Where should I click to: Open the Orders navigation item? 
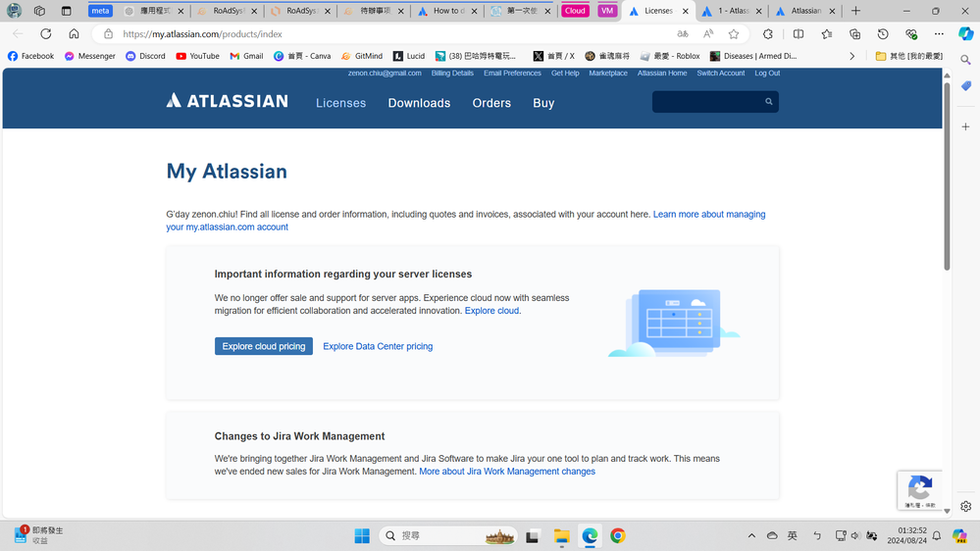pos(491,103)
